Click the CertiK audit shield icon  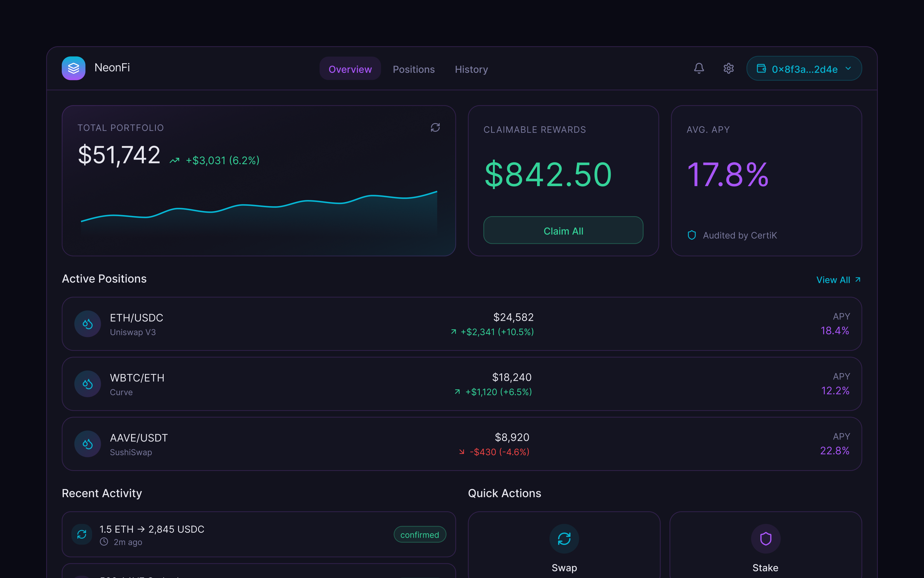(x=692, y=235)
